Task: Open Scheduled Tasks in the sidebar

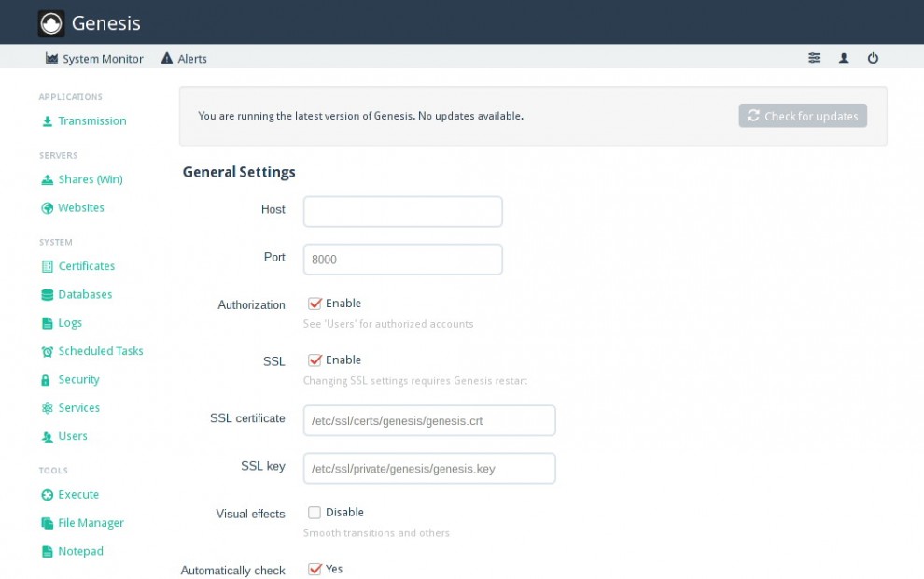Action: [x=92, y=351]
